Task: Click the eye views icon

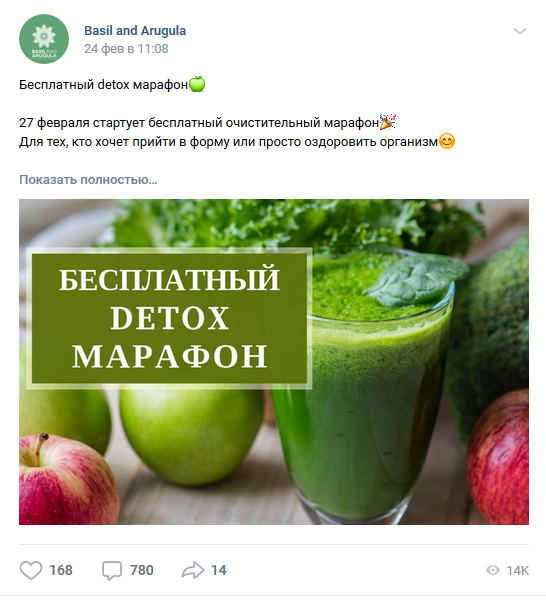Action: click(x=493, y=570)
